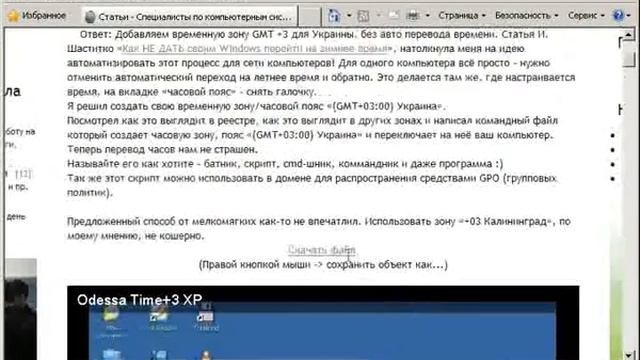
Task: Expand the feeds dropdown arrow
Action: tap(378, 16)
